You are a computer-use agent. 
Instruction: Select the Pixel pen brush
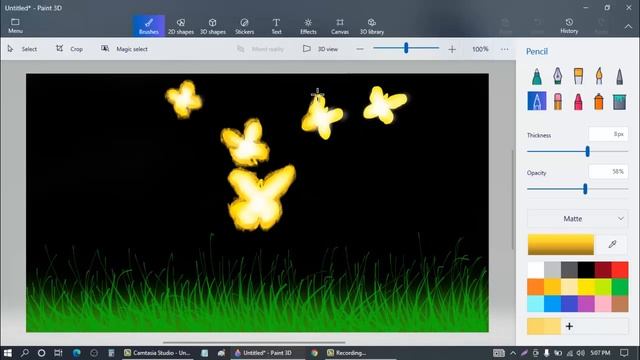[620, 76]
